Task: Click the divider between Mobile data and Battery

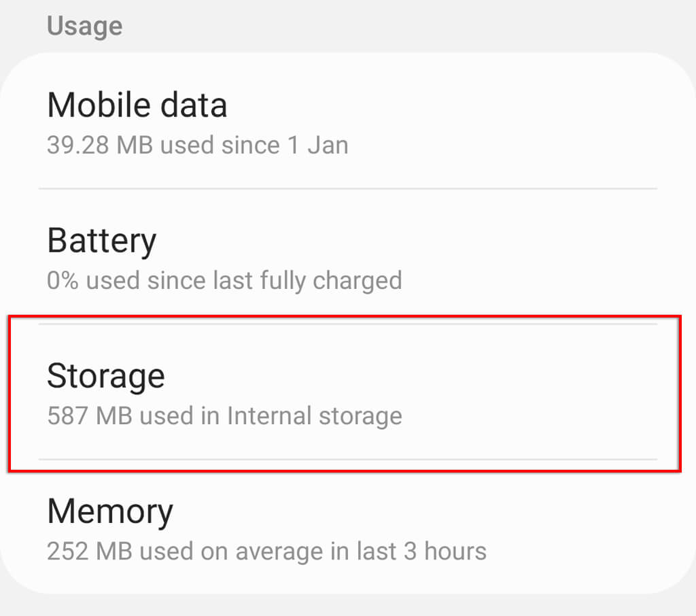Action: click(348, 189)
